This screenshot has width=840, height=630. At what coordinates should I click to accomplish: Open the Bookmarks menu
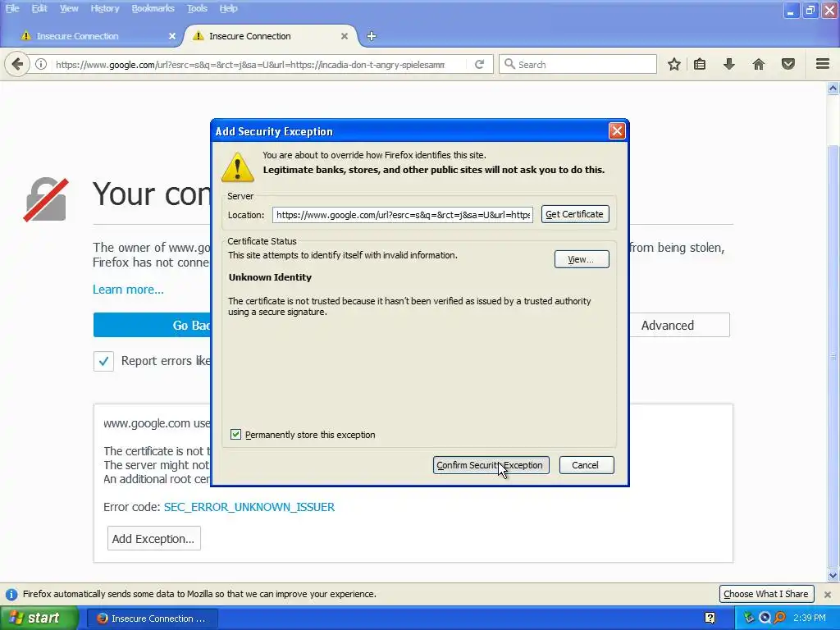153,8
